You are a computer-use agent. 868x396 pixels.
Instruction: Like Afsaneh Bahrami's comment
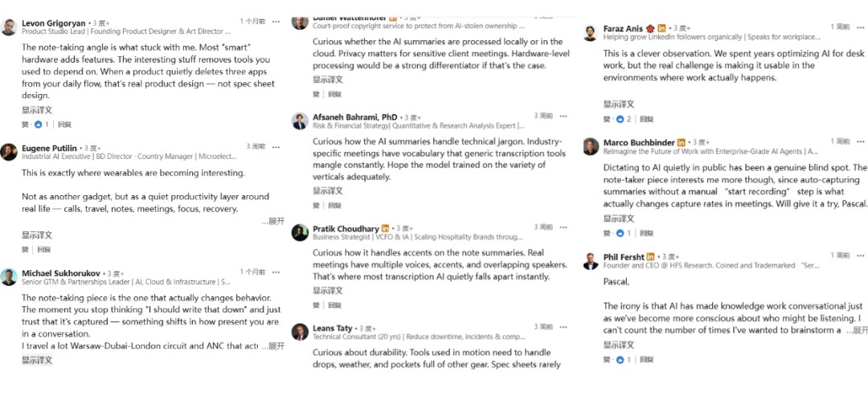click(x=316, y=205)
